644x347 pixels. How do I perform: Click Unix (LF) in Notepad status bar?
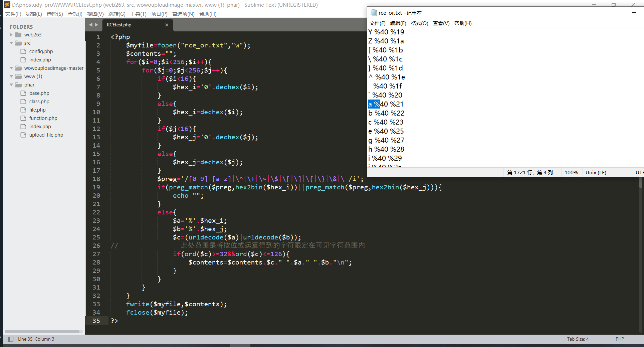pos(596,172)
